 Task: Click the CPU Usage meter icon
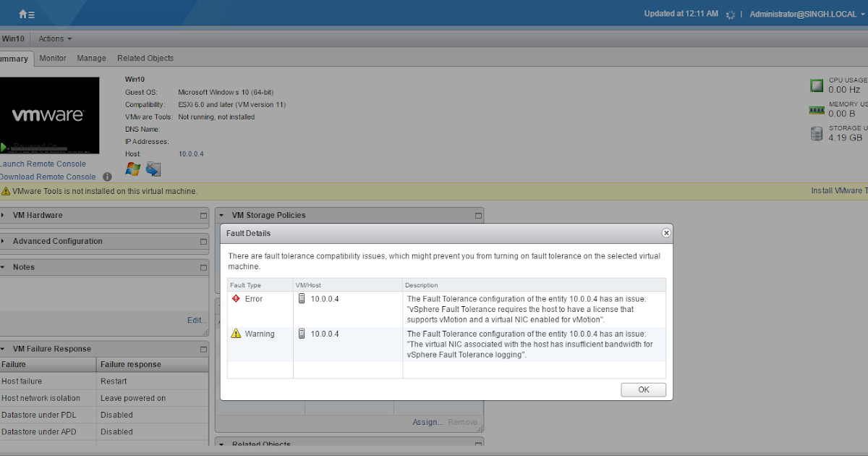pos(816,85)
